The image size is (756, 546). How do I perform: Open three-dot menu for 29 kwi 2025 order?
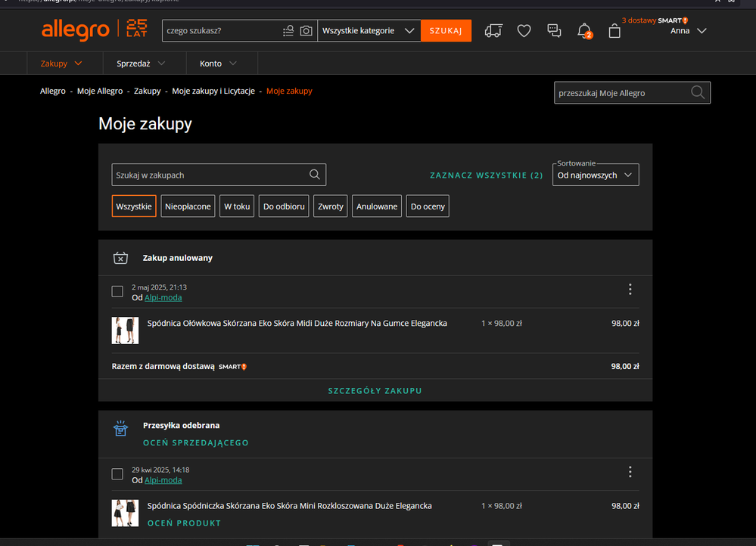pos(630,472)
